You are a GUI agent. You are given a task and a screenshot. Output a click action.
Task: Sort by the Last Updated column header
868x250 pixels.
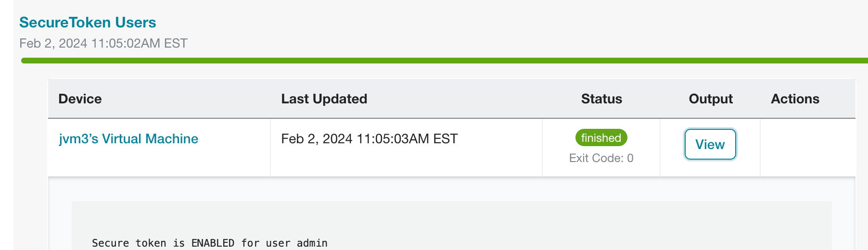click(x=324, y=99)
